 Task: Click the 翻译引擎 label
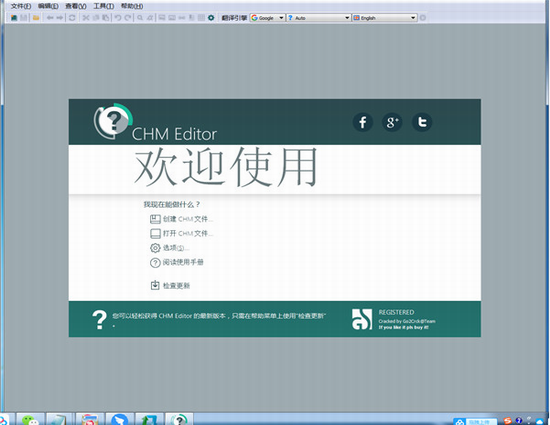234,18
